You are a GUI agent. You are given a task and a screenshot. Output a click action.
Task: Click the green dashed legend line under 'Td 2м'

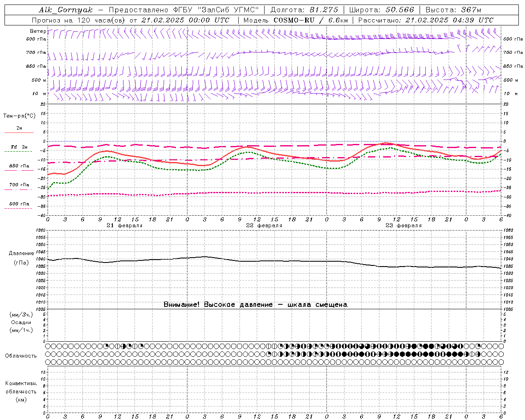click(x=18, y=152)
